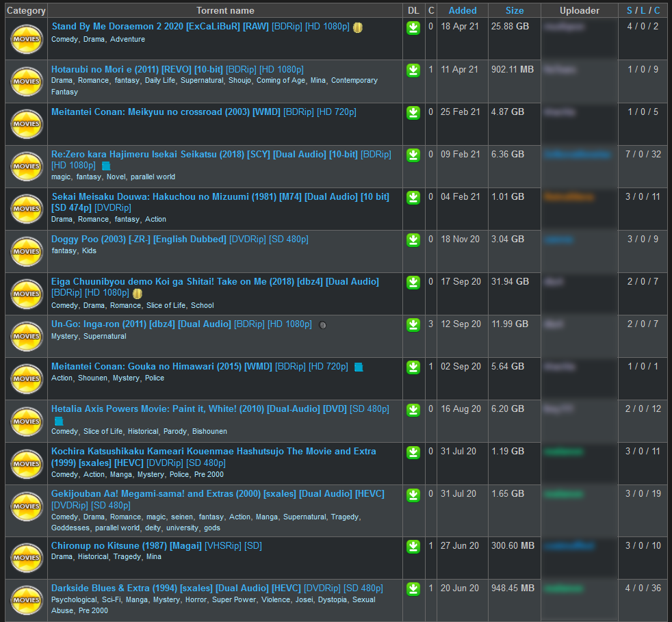Download Gekijouban Aa! Megami-sama torrent
Image resolution: width=672 pixels, height=622 pixels.
pyautogui.click(x=413, y=495)
